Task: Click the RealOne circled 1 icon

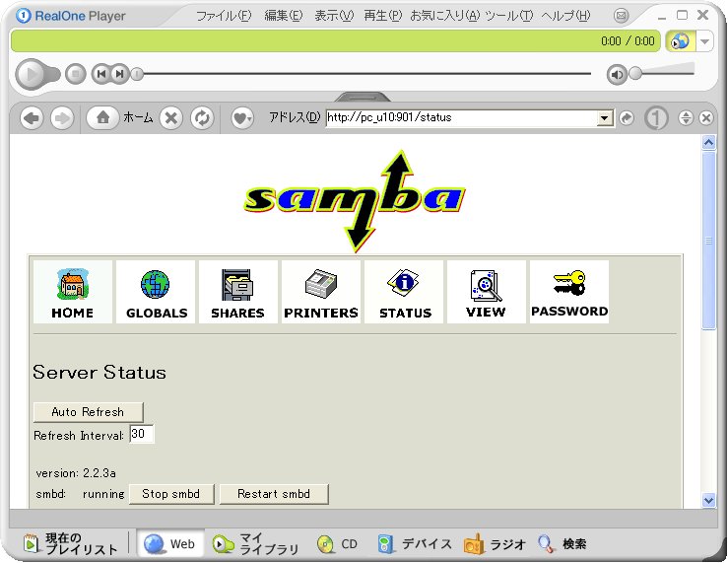Action: click(656, 118)
